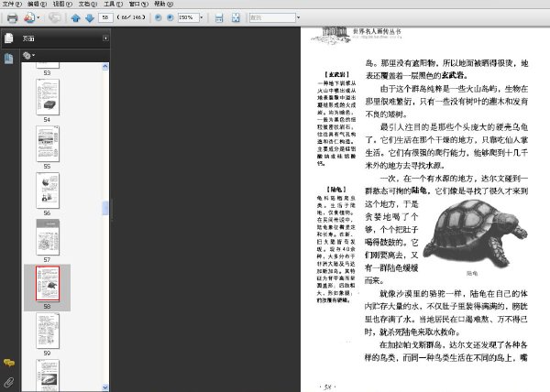550x392 pixels.
Task: Open the 文件 (File) menu
Action: coord(12,4)
